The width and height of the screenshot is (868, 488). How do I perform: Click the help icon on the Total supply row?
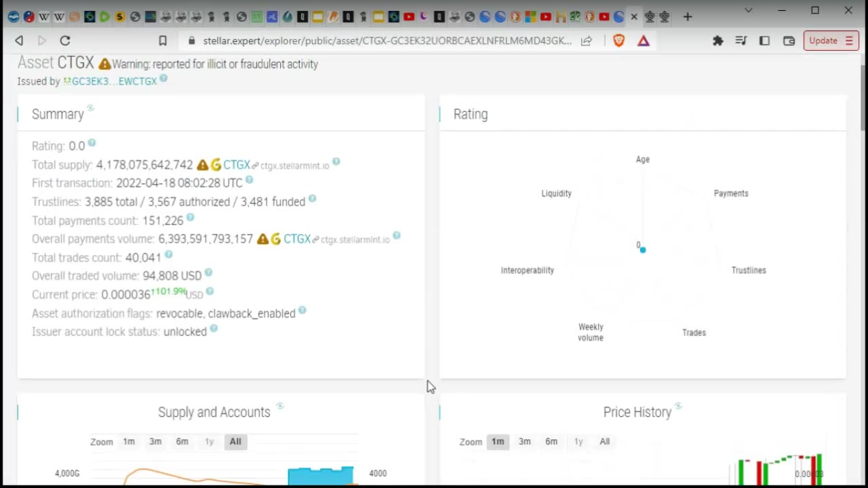(336, 162)
